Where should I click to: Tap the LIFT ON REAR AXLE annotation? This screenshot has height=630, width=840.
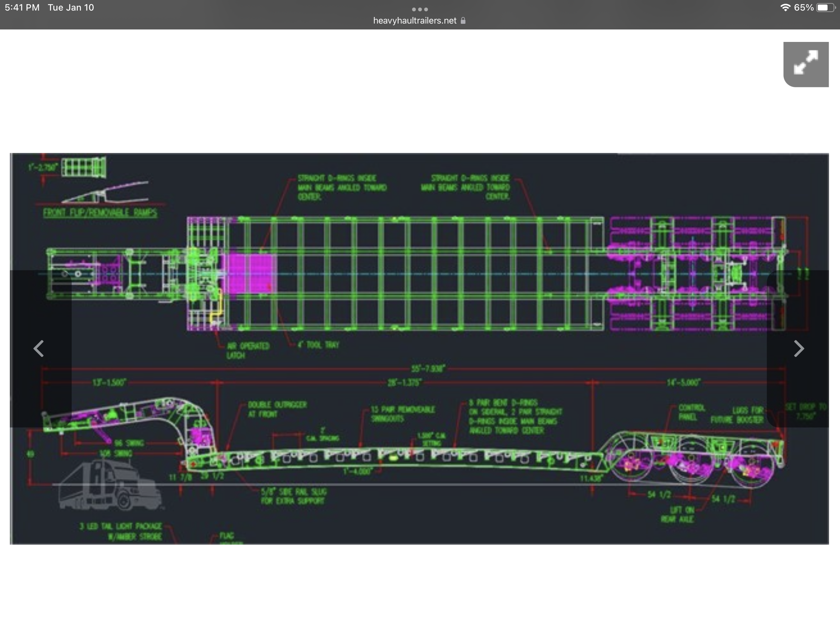click(678, 514)
